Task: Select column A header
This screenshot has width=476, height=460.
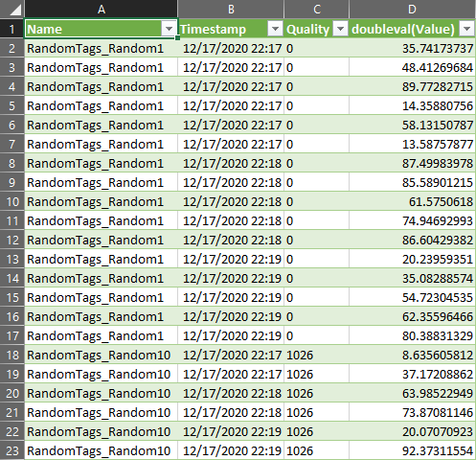Action: (x=101, y=9)
